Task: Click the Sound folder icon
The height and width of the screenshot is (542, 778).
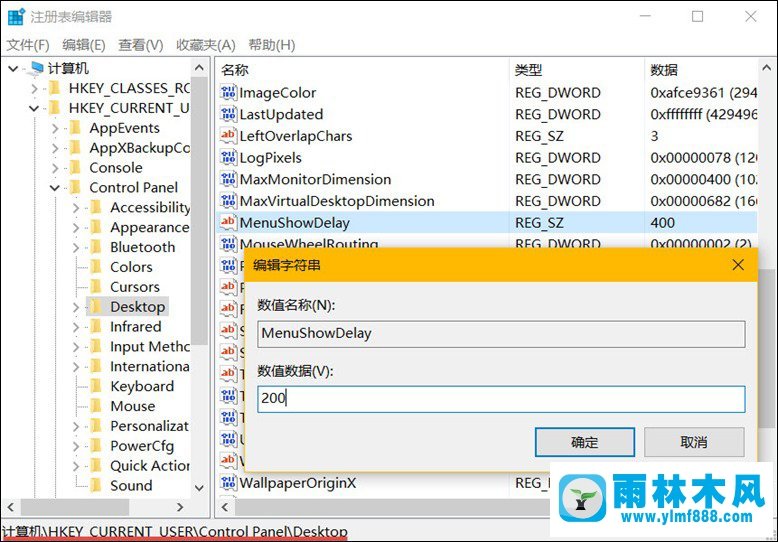Action: click(96, 485)
